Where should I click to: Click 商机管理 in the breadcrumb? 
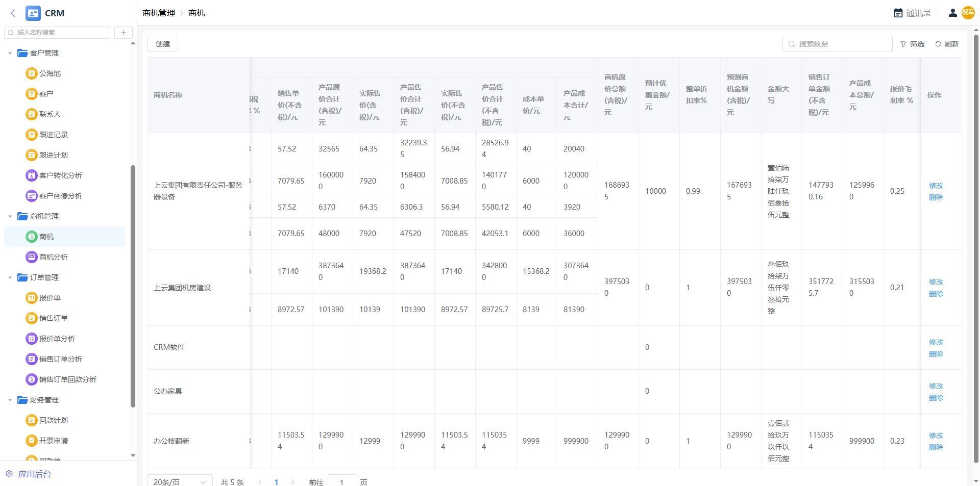click(158, 13)
